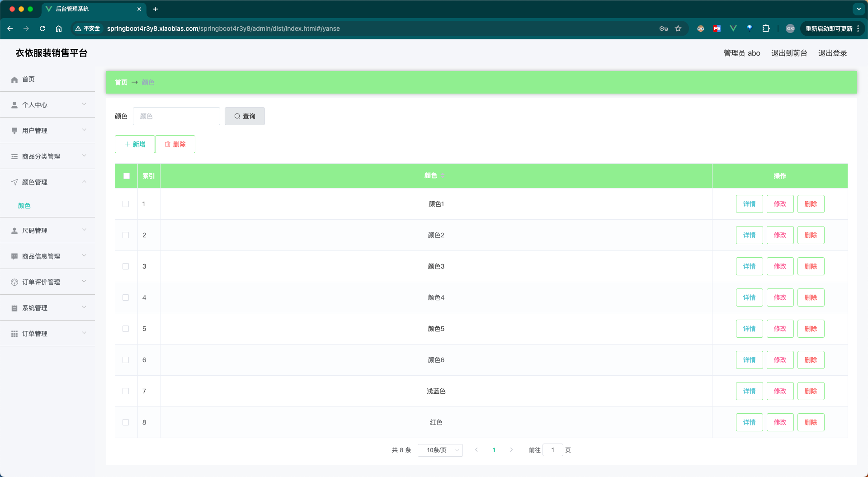Check the row for 颜色2
This screenshot has height=477, width=868.
click(x=126, y=235)
